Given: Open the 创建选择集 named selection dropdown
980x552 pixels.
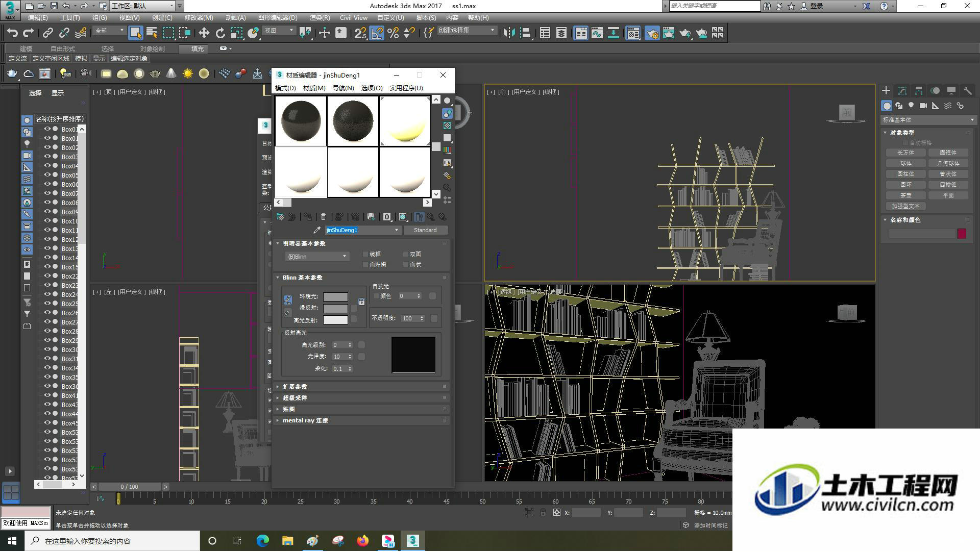Looking at the screenshot, I should click(x=467, y=31).
